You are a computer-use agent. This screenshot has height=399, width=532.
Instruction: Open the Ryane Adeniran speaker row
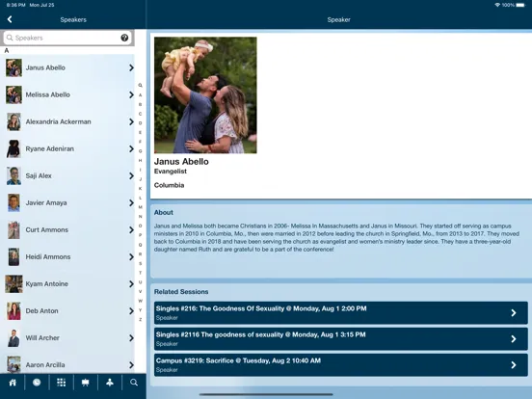pyautogui.click(x=68, y=148)
